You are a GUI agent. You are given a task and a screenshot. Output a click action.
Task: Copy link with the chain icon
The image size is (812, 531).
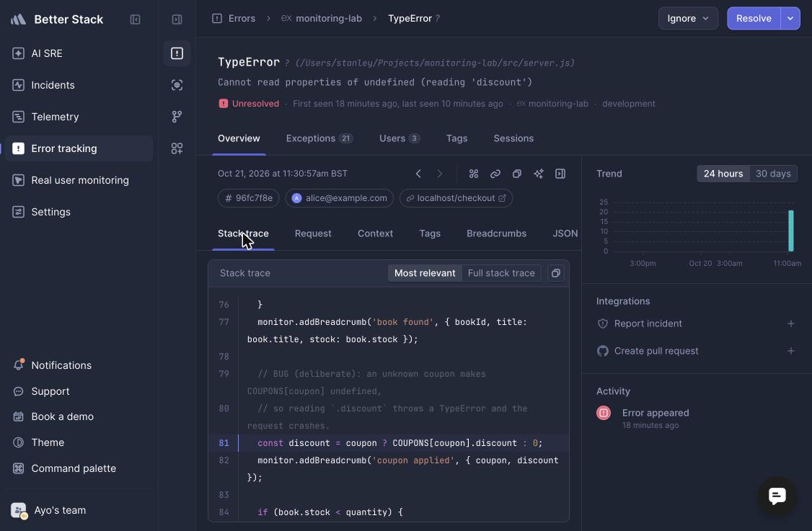[495, 174]
